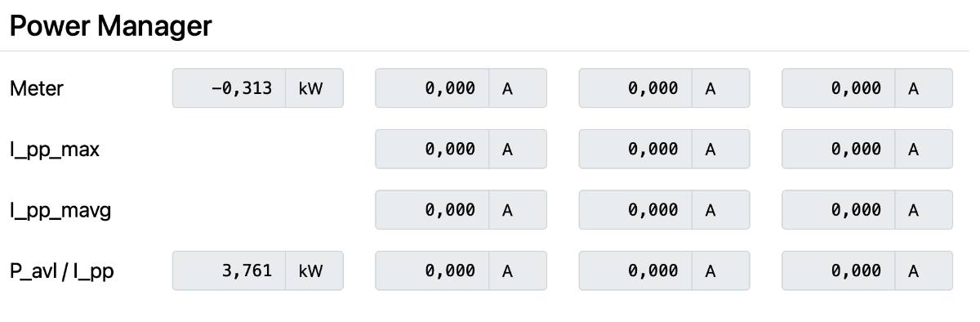Select the third Meter current field
This screenshot has height=322, width=980.
(x=839, y=88)
